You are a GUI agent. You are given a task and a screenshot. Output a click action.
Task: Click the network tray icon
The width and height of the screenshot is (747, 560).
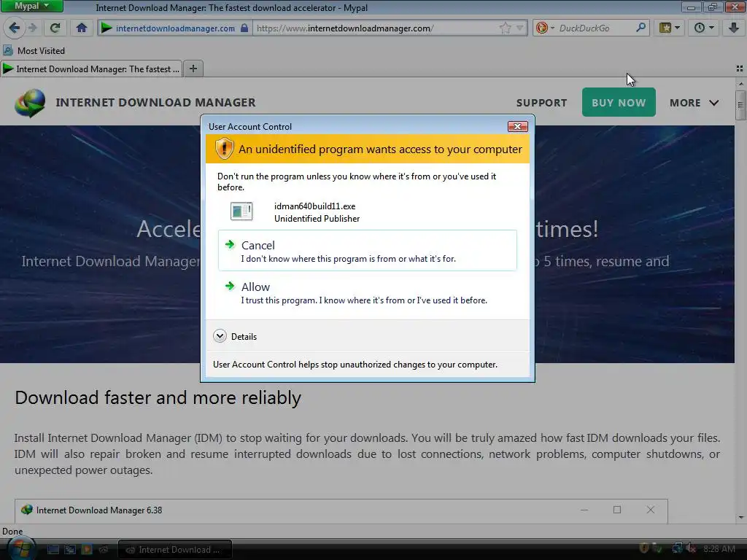click(676, 548)
